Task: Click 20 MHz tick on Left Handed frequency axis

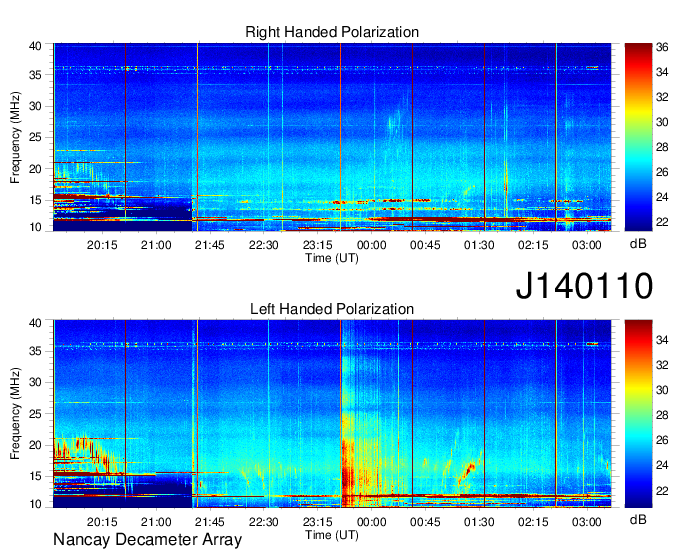Action: tap(35, 445)
